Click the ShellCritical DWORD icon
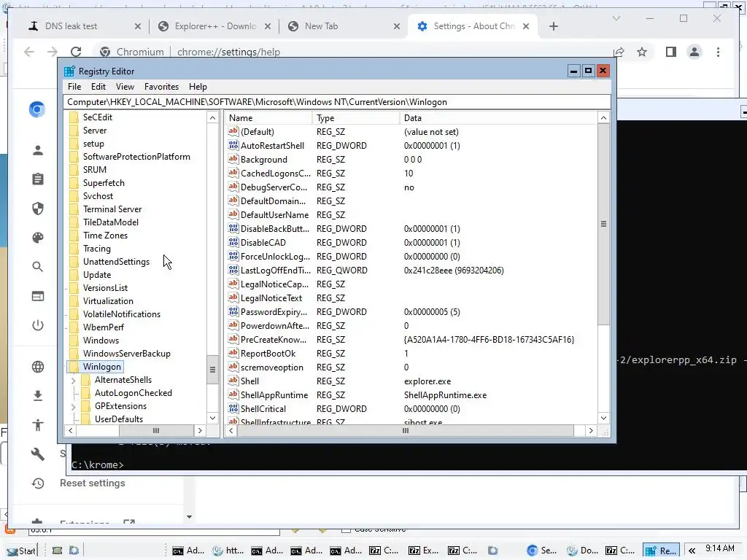747x560 pixels. coord(233,408)
